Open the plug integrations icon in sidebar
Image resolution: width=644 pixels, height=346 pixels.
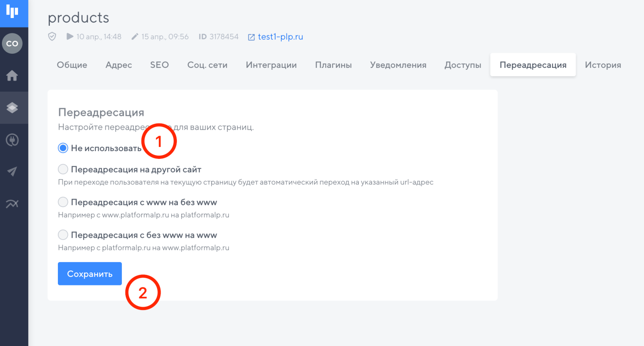[12, 140]
